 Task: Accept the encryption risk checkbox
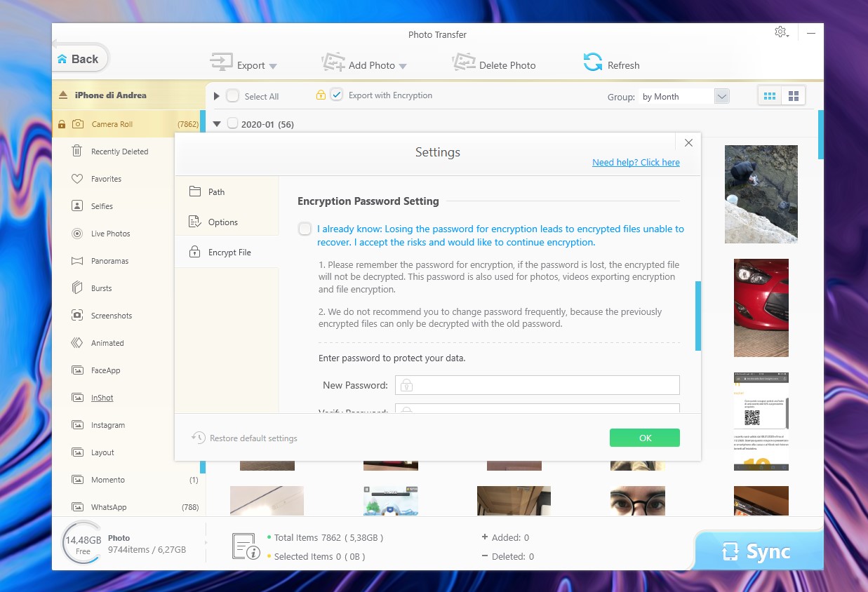pyautogui.click(x=305, y=229)
